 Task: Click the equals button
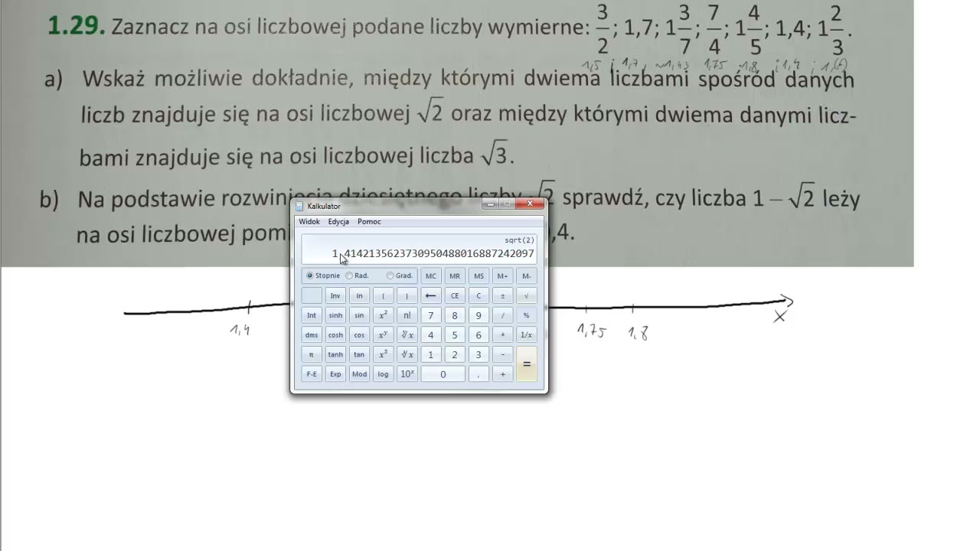pos(526,364)
